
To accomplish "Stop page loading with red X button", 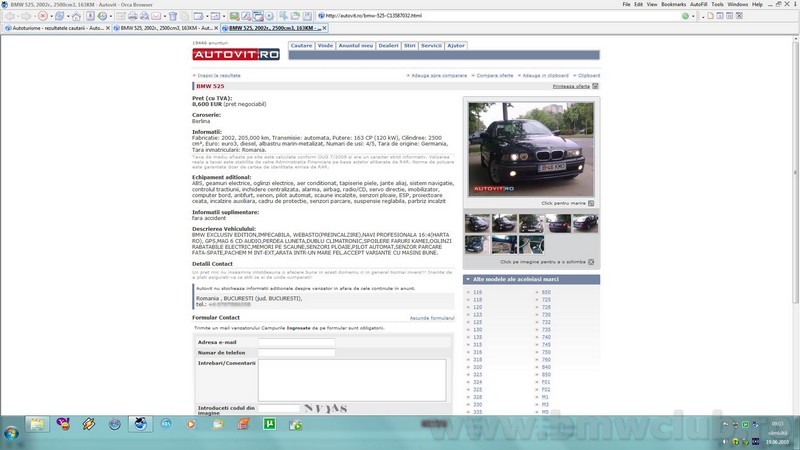I will point(43,16).
